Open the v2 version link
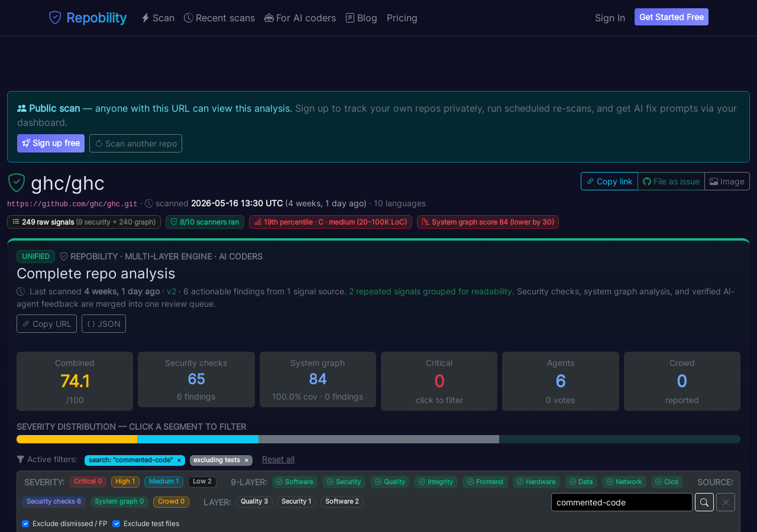 (172, 291)
